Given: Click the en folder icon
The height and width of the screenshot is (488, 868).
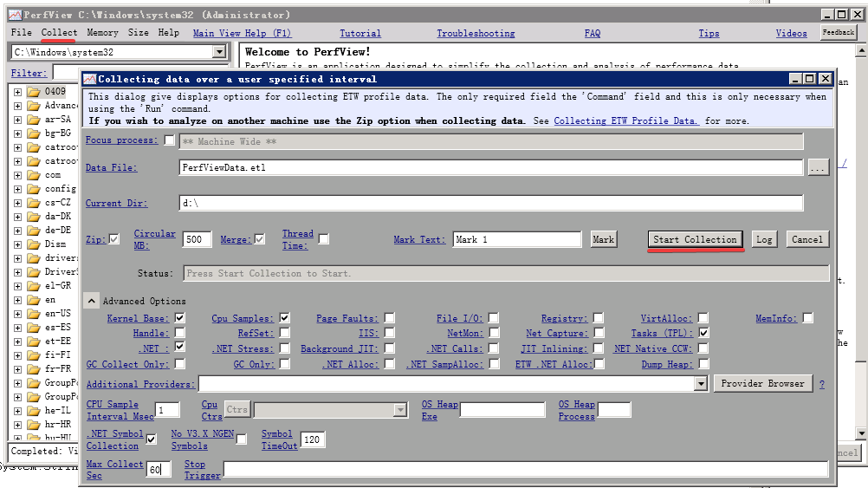Looking at the screenshot, I should pyautogui.click(x=34, y=300).
